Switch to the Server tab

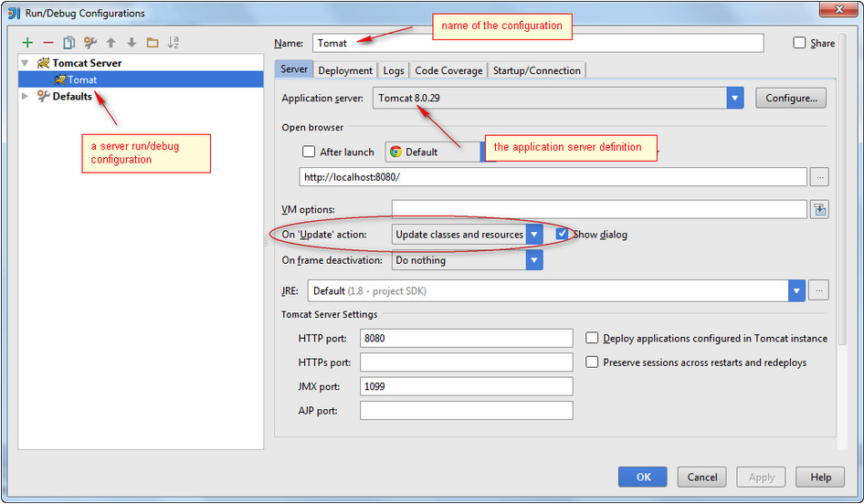294,69
